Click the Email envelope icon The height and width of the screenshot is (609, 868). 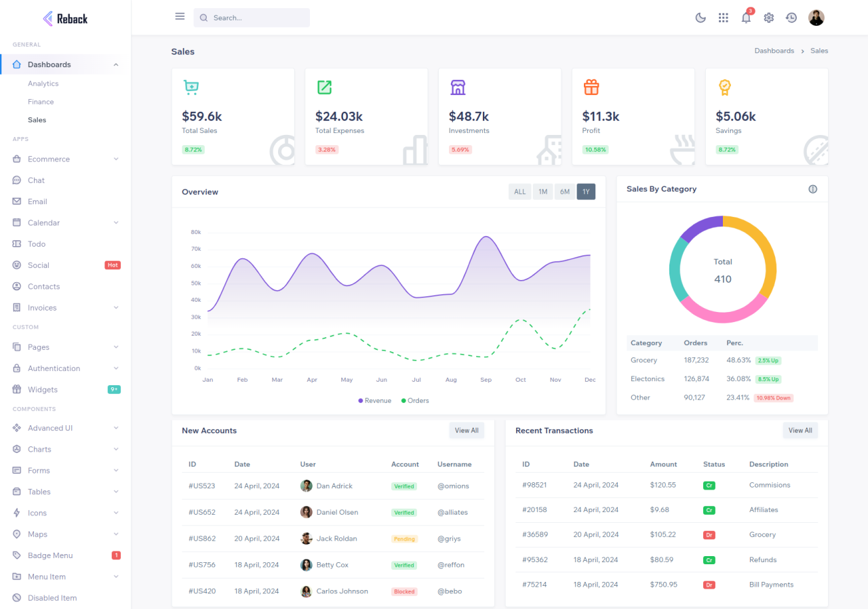click(x=17, y=201)
